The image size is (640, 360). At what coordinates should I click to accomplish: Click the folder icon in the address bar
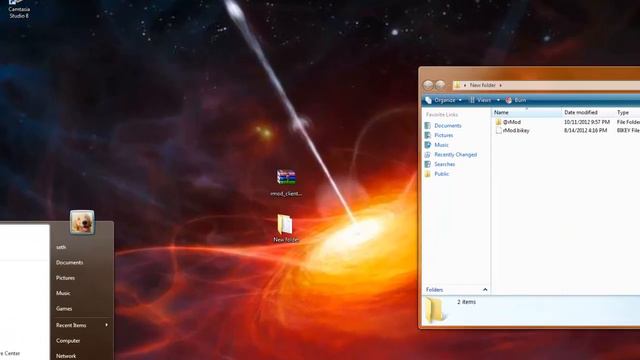click(458, 85)
